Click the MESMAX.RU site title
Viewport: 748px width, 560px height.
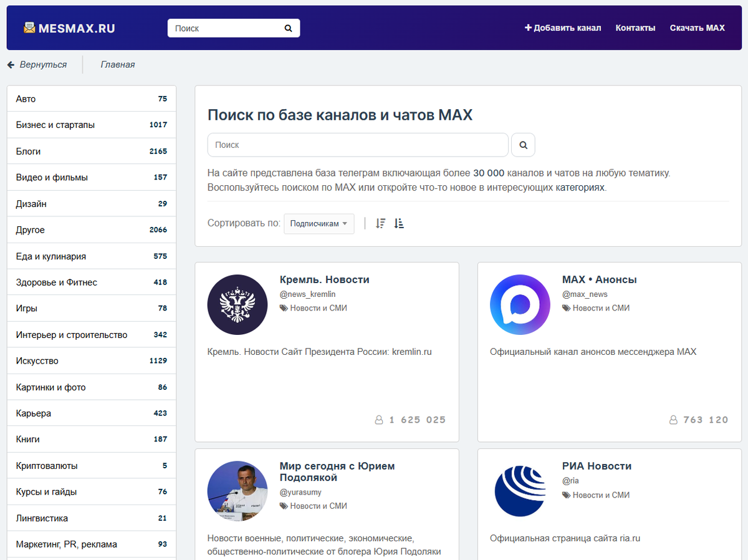[77, 28]
